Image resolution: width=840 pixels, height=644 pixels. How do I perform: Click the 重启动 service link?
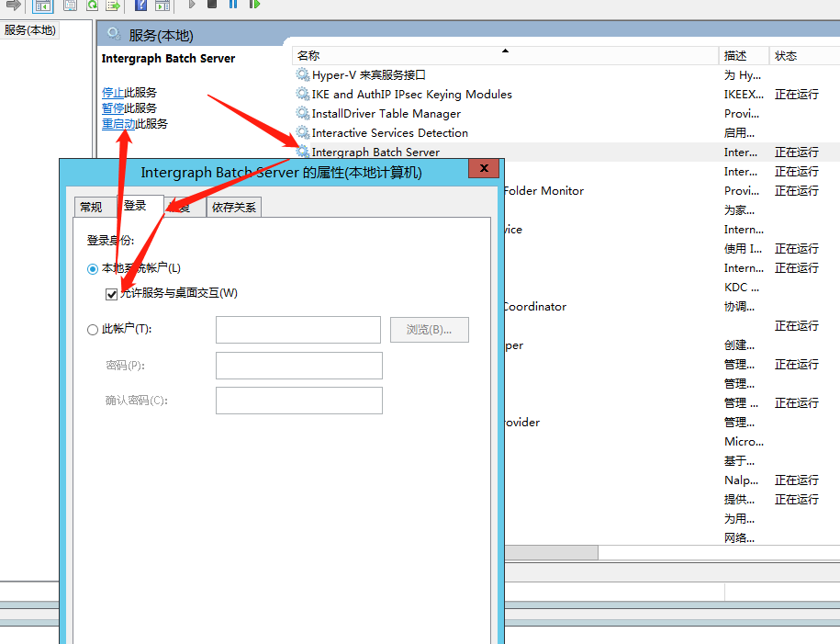tap(118, 123)
